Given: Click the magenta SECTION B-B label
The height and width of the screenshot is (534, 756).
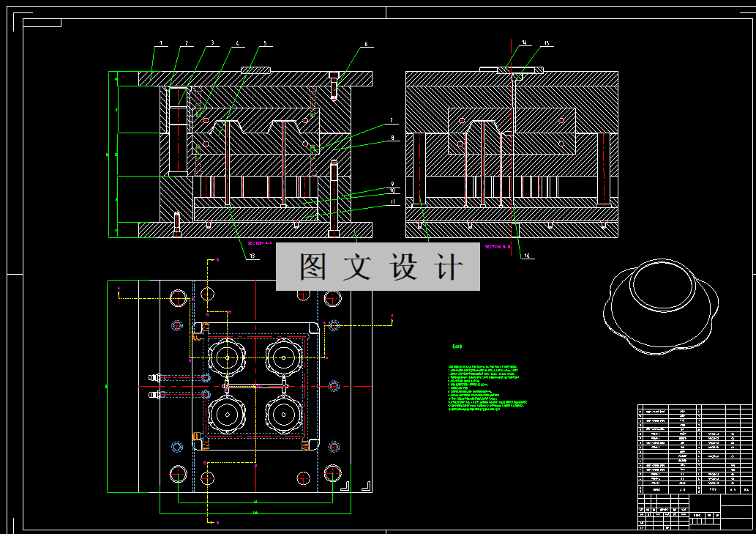Looking at the screenshot, I should pos(498,247).
